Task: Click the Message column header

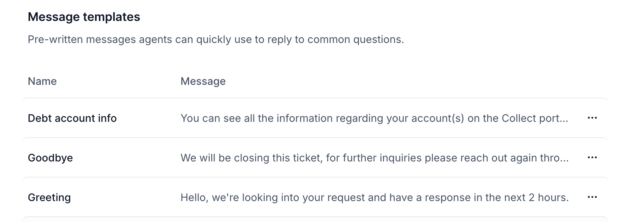Action: point(203,81)
